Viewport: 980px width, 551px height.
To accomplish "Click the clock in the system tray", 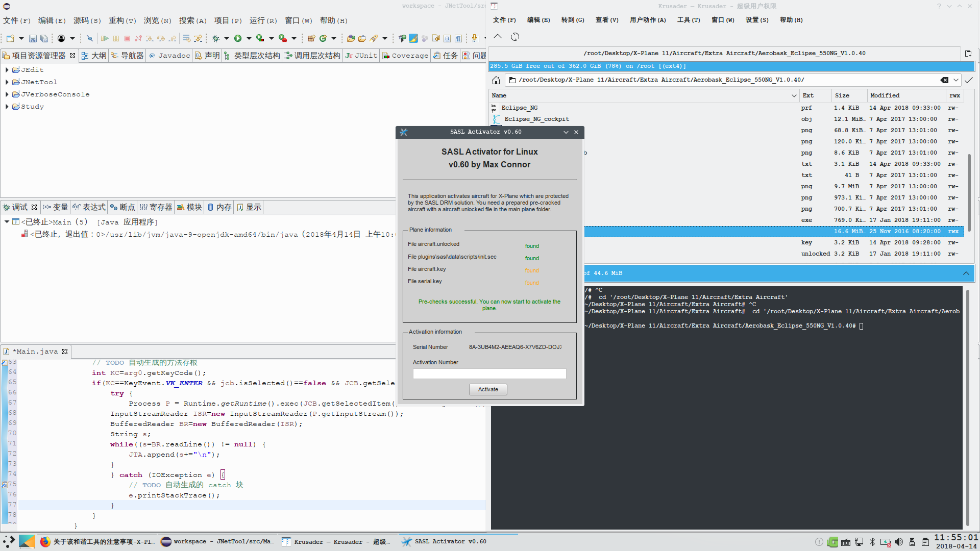I will (x=956, y=541).
